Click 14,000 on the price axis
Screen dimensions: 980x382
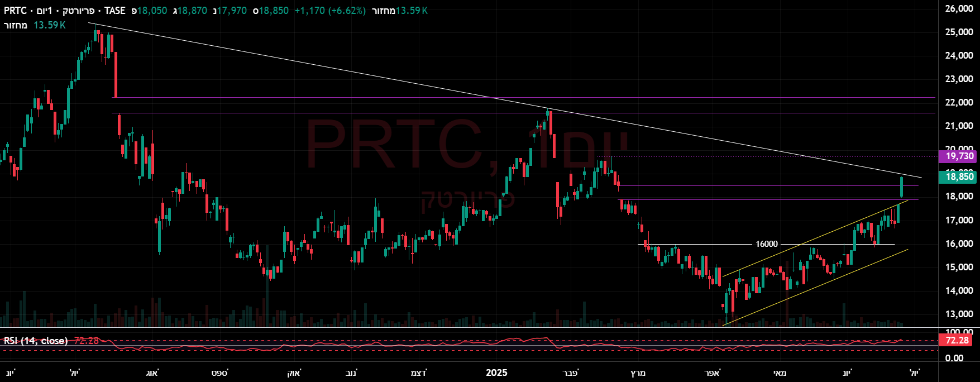click(x=959, y=290)
